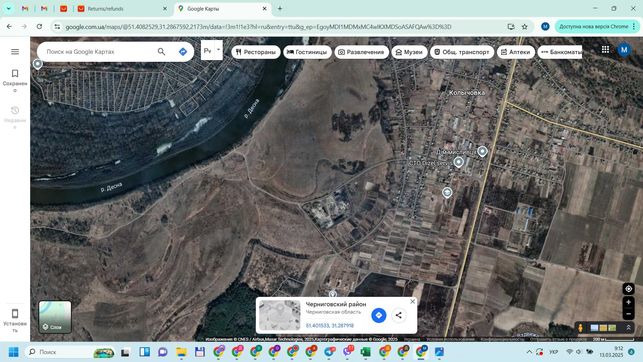Bookmark this page with the star icon

(524, 27)
